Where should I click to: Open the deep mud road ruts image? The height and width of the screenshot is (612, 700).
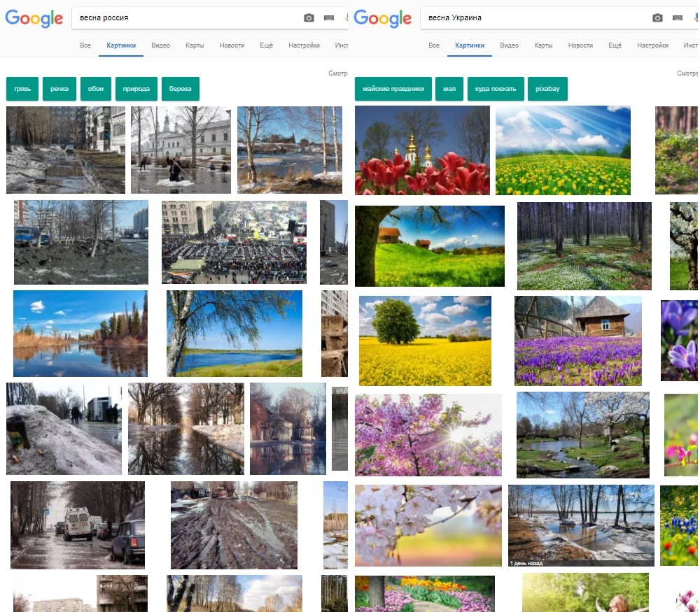coord(234,525)
